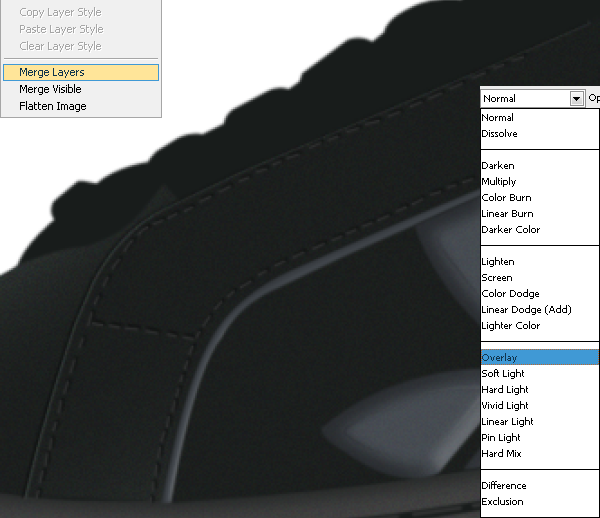Select Color Burn blend mode
The height and width of the screenshot is (518, 600).
pyautogui.click(x=540, y=198)
